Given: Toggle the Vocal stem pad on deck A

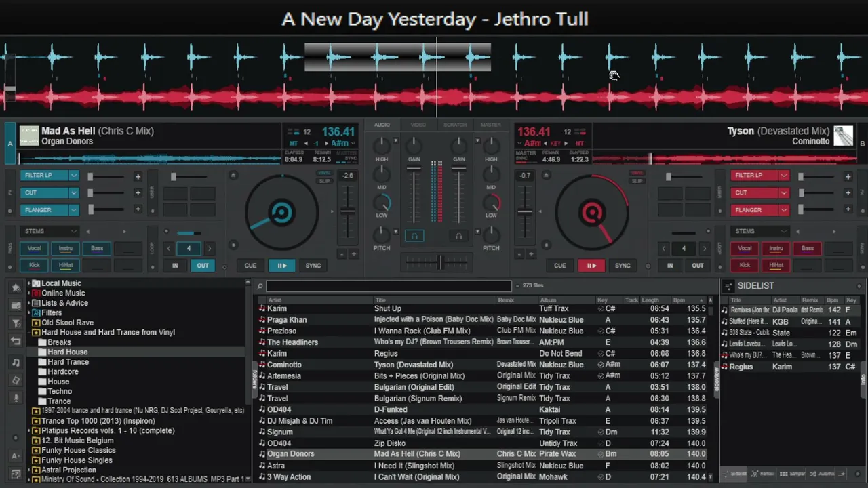Looking at the screenshot, I should (34, 249).
